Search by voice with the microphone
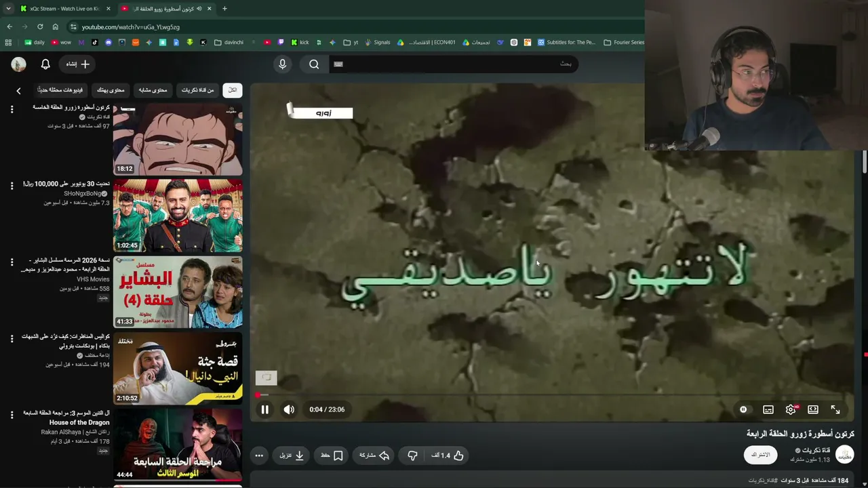This screenshot has width=868, height=488. (283, 64)
